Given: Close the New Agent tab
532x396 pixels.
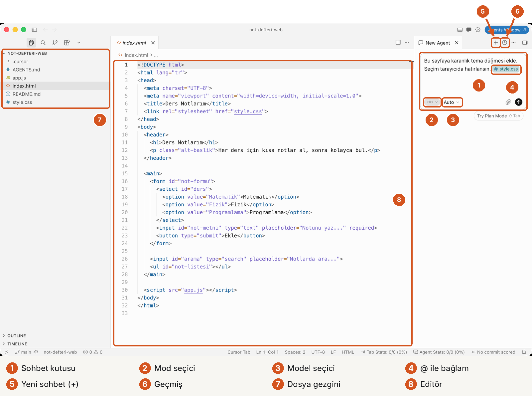Looking at the screenshot, I should pyautogui.click(x=457, y=43).
